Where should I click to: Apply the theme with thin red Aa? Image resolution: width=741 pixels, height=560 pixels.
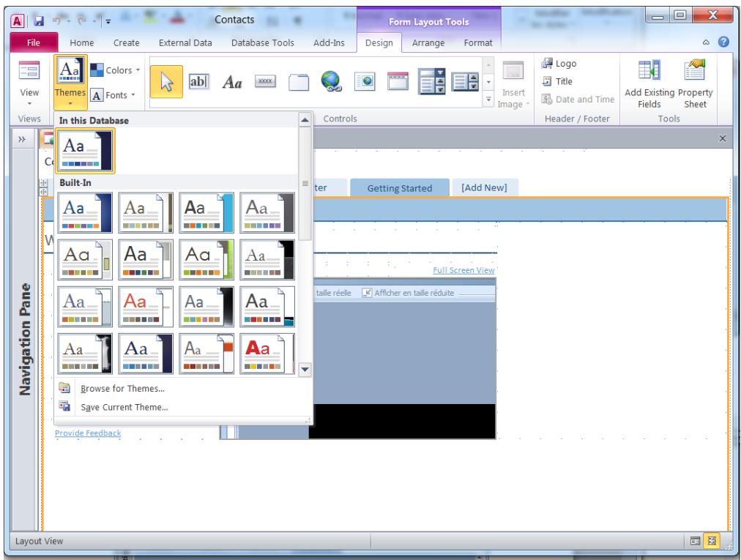(x=146, y=306)
